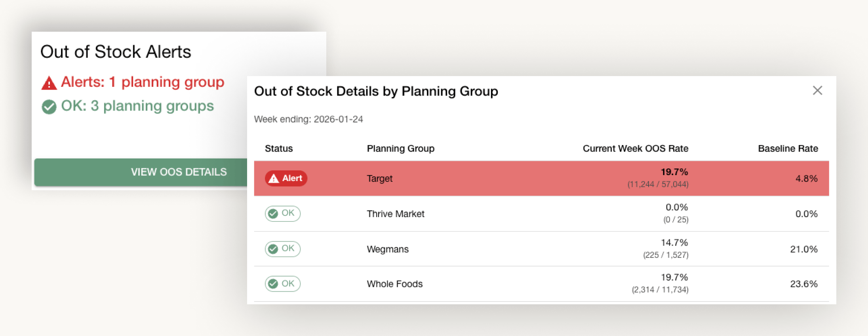Click the OK badge for Wegmans
Viewport: 868px width, 336px height.
(x=283, y=249)
